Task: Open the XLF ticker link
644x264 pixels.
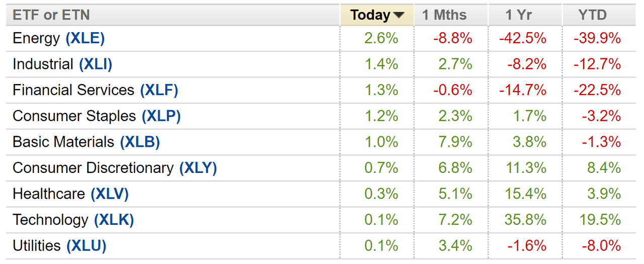Action: coord(159,90)
